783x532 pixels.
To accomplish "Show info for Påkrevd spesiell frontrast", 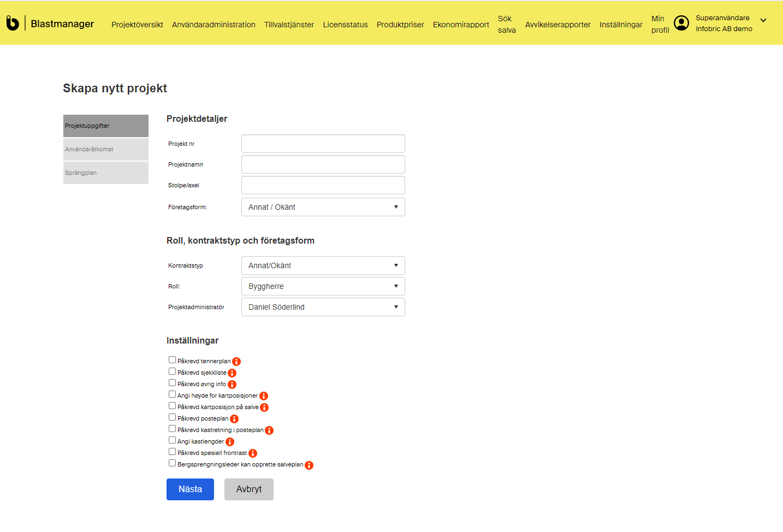I will click(253, 453).
